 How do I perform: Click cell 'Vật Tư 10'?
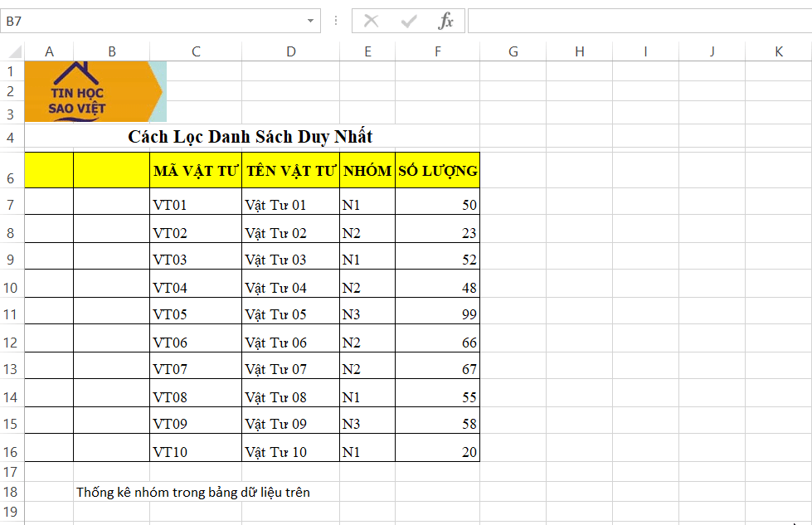pos(291,448)
